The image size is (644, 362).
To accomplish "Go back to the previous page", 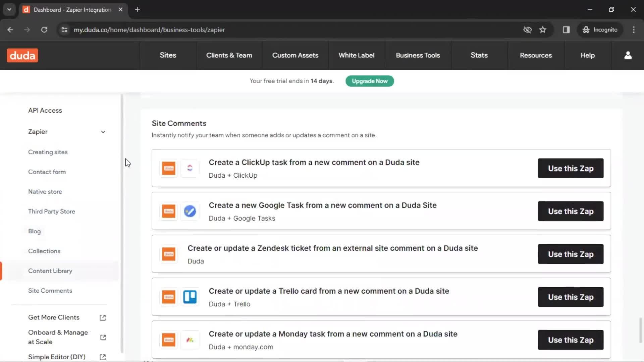I will 10,30.
